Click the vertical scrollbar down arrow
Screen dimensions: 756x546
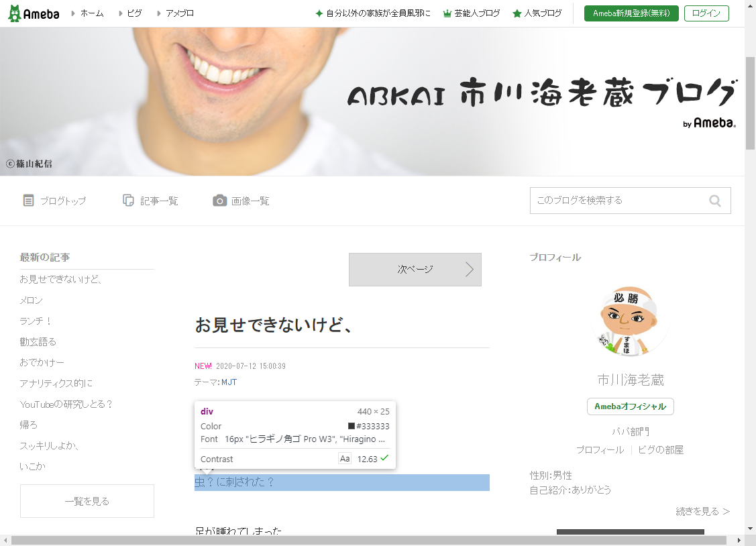click(750, 529)
